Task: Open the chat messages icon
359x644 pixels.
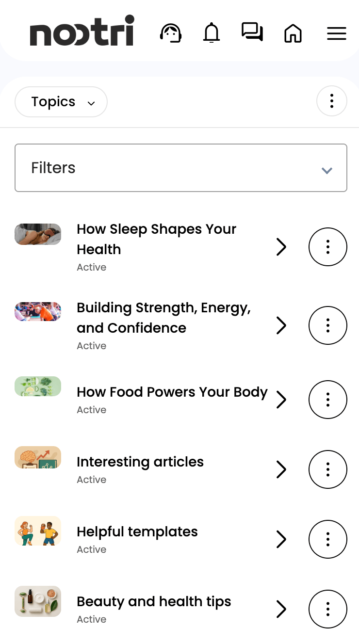Action: pyautogui.click(x=252, y=32)
